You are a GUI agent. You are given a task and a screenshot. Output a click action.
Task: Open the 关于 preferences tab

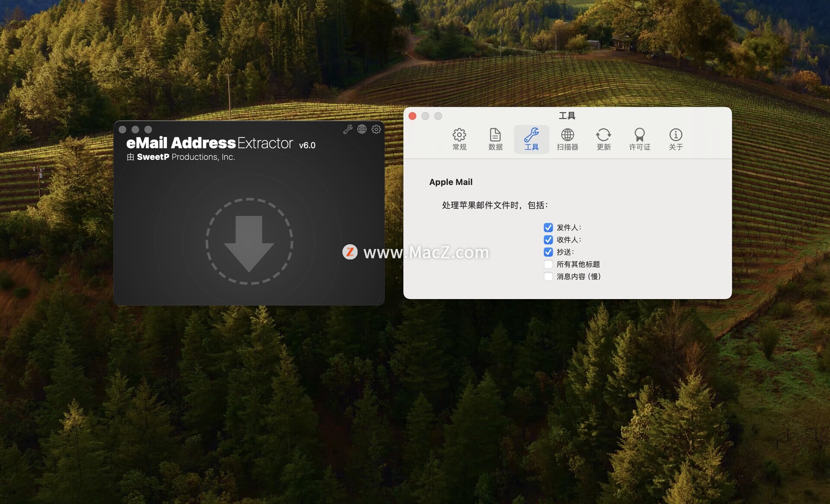coord(676,139)
